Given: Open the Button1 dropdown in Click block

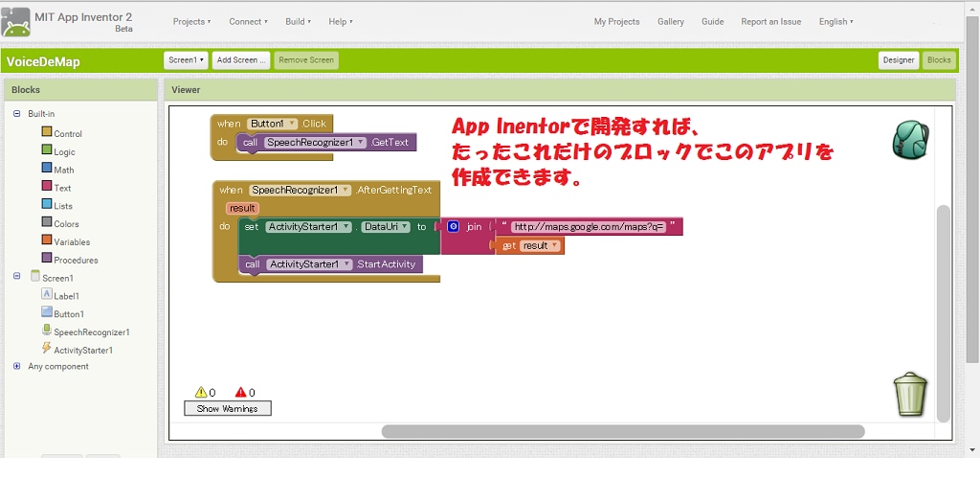Looking at the screenshot, I should coord(273,124).
